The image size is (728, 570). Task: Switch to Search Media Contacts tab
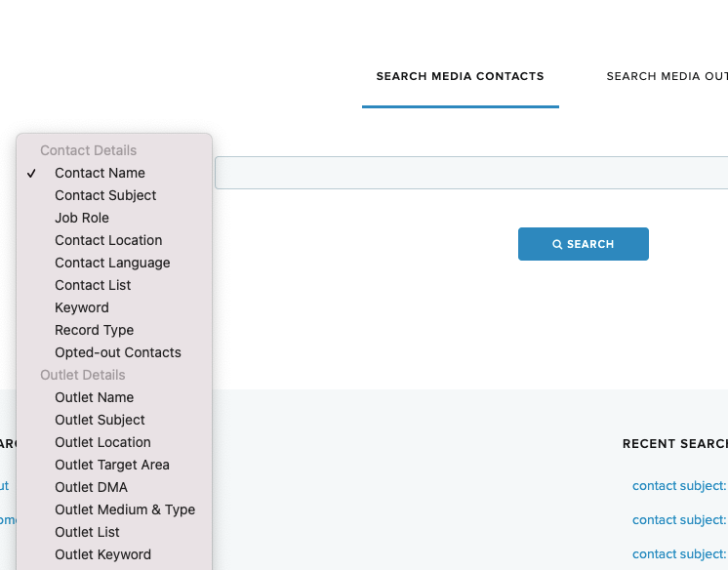coord(460,76)
